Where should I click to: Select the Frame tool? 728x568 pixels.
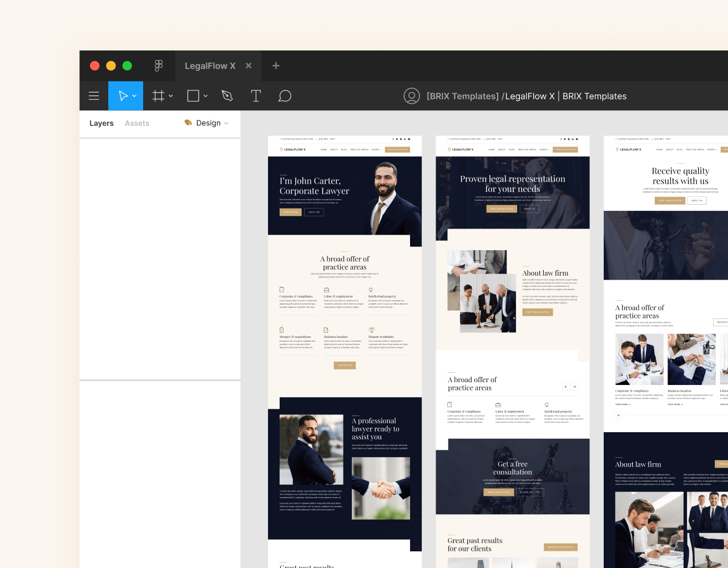coord(158,95)
